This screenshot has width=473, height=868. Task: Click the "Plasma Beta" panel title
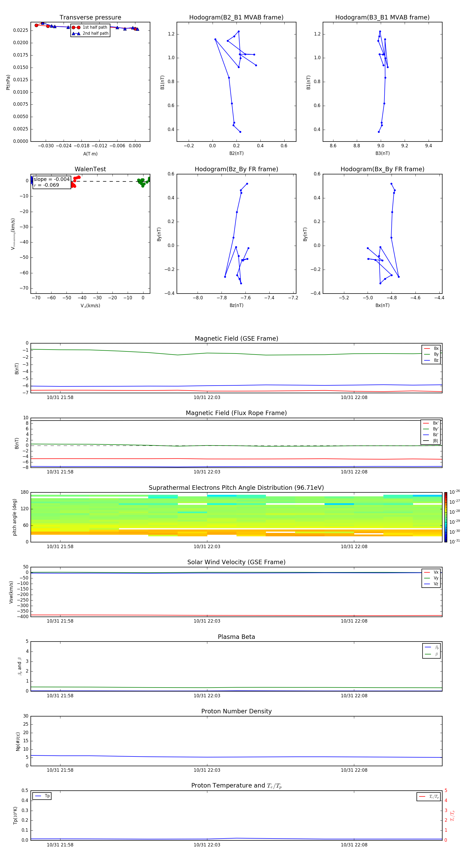[236, 637]
